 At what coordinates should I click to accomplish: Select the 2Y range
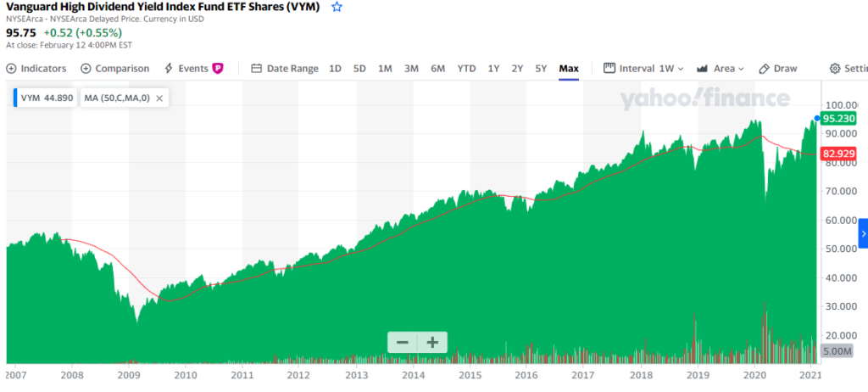pos(517,69)
